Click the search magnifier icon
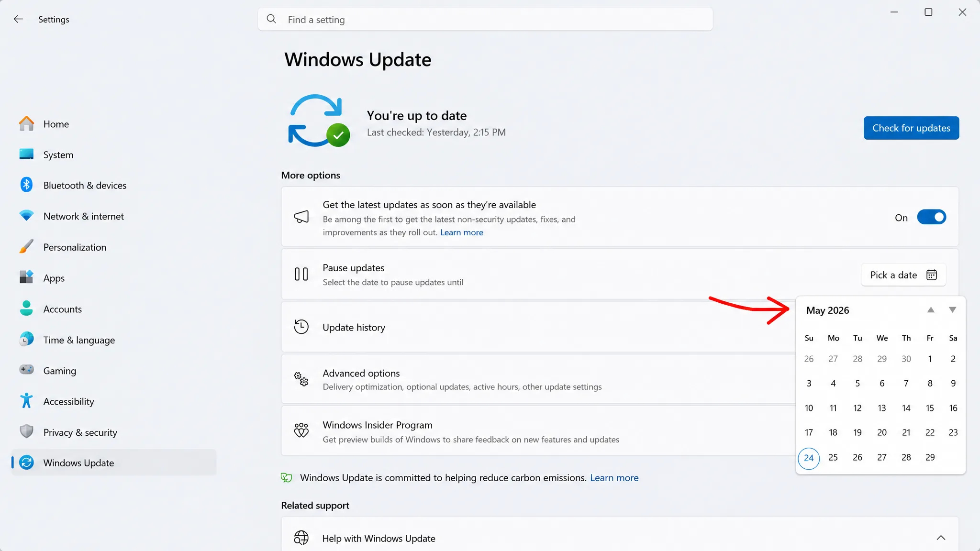The height and width of the screenshot is (551, 980). 271,19
